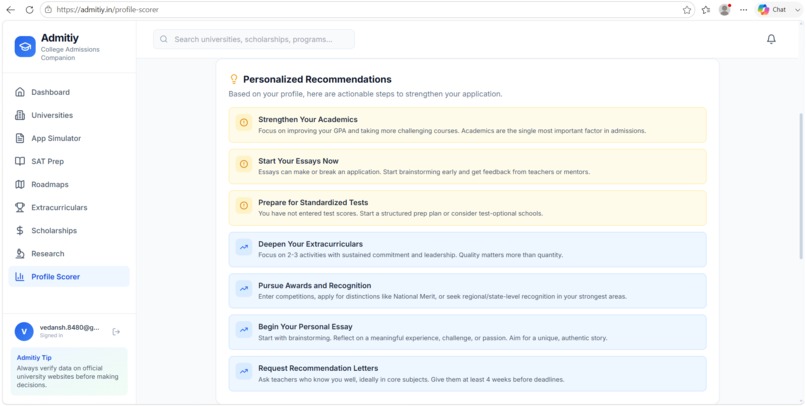Click the browser back arrow

[10, 10]
